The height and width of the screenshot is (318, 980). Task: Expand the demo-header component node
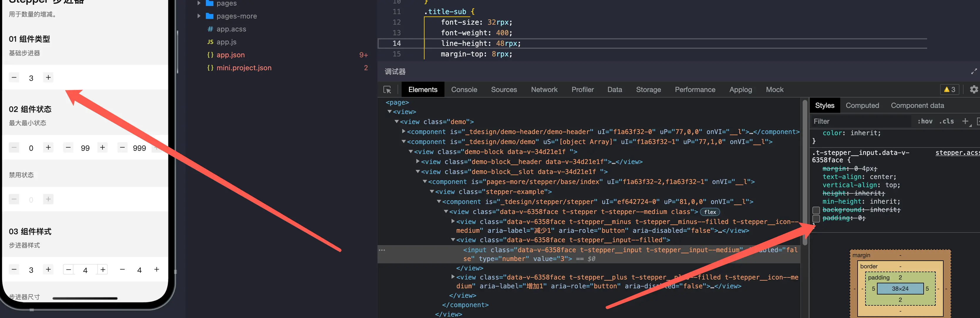[x=404, y=131]
